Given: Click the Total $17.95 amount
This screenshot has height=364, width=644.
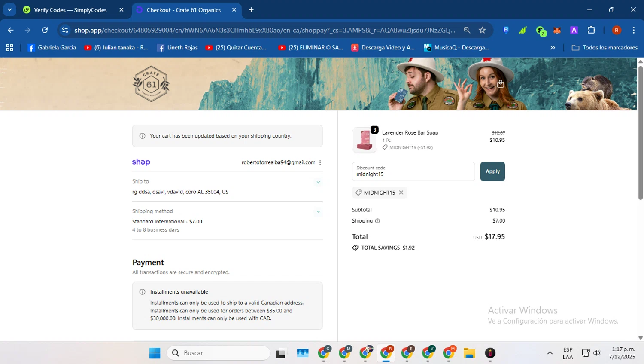Looking at the screenshot, I should 495,237.
